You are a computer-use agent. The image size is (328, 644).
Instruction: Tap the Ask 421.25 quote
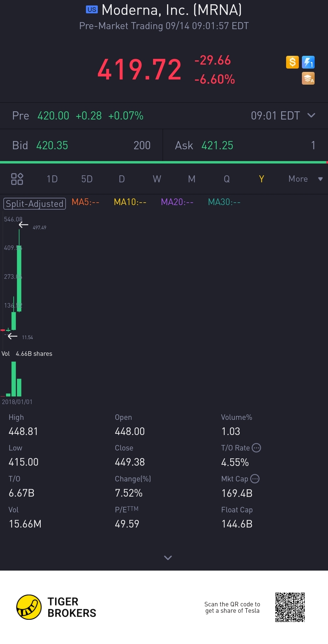245,145
